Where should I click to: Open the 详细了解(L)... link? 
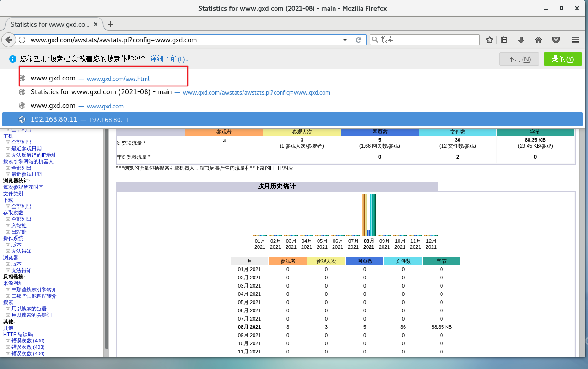point(170,59)
